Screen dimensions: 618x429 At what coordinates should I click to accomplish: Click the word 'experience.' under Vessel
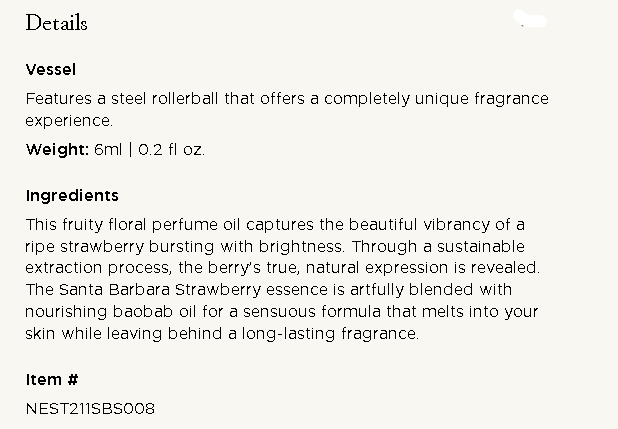pyautogui.click(x=69, y=121)
